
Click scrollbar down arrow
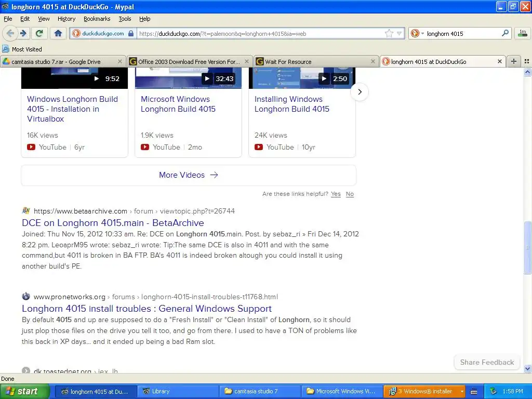tap(527, 368)
